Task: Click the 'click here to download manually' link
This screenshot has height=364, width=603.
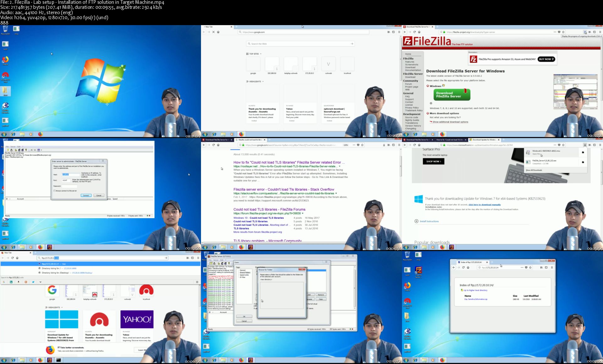Action: point(485,205)
